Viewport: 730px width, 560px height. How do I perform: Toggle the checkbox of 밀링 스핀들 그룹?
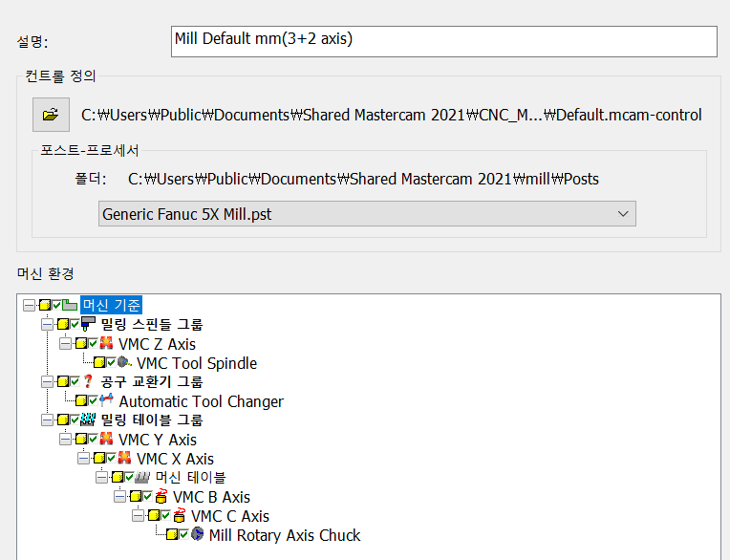coord(75,324)
